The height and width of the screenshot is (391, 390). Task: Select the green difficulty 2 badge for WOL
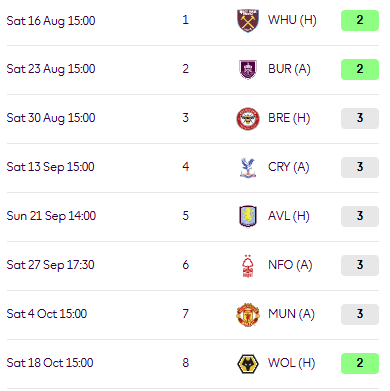click(x=360, y=363)
